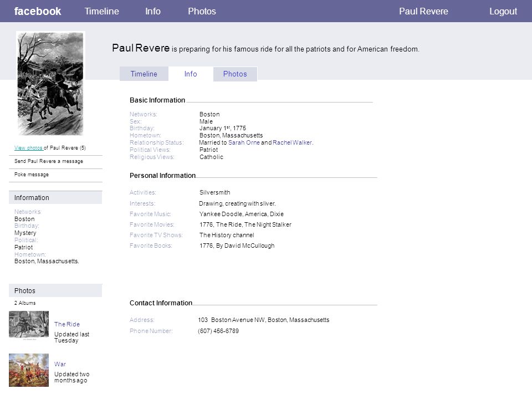This screenshot has width=532, height=399.
Task: Click the Poke message link
Action: tap(32, 175)
